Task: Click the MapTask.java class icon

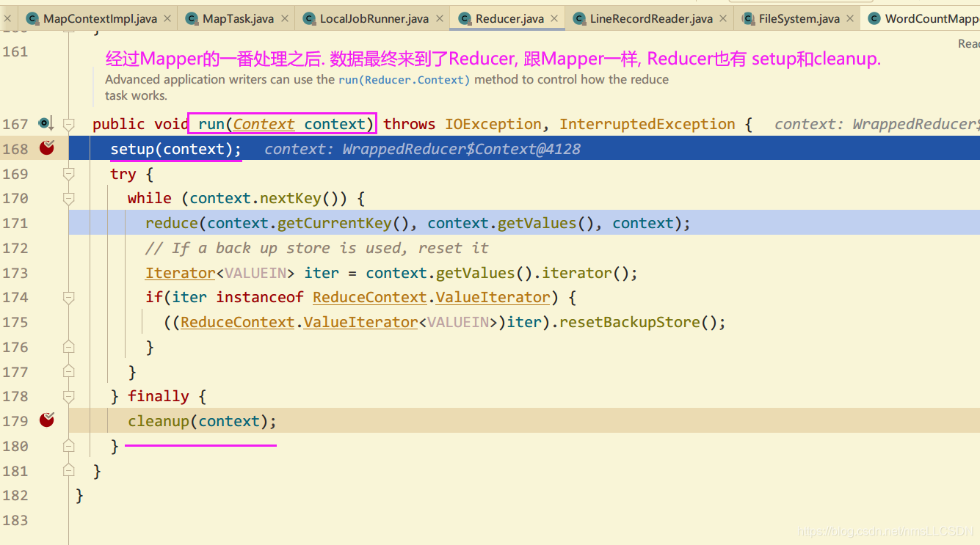Action: pos(192,18)
